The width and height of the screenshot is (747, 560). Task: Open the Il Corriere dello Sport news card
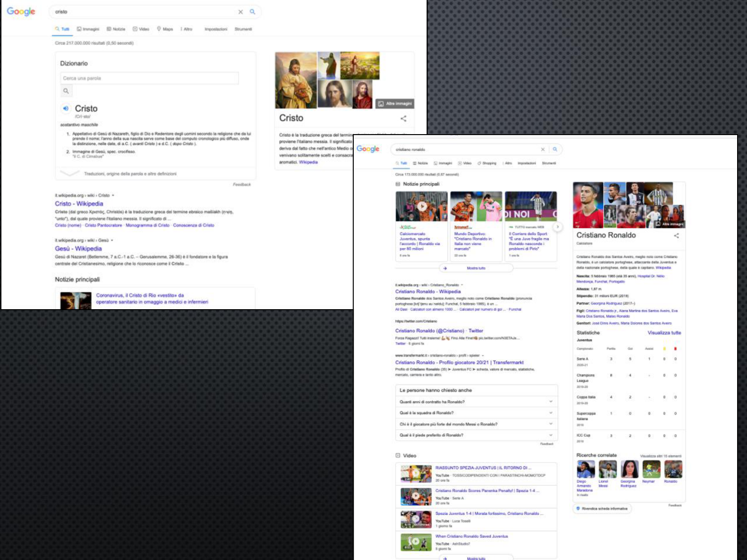tap(530, 226)
